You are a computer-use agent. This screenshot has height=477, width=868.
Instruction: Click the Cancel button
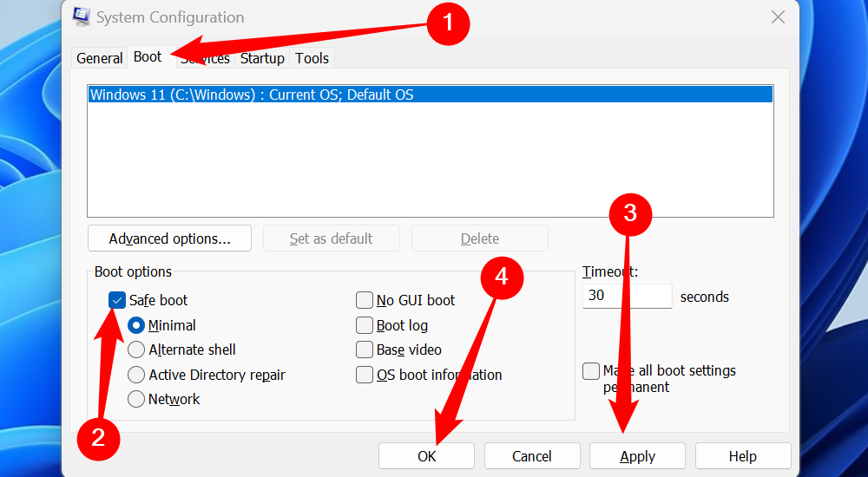(532, 456)
